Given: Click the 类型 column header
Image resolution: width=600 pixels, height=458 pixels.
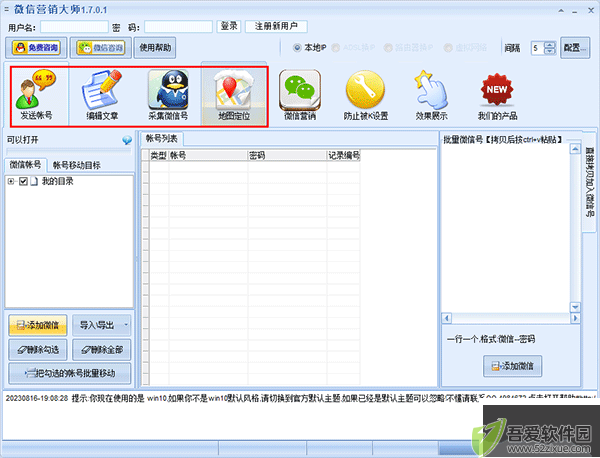Looking at the screenshot, I should tap(159, 155).
